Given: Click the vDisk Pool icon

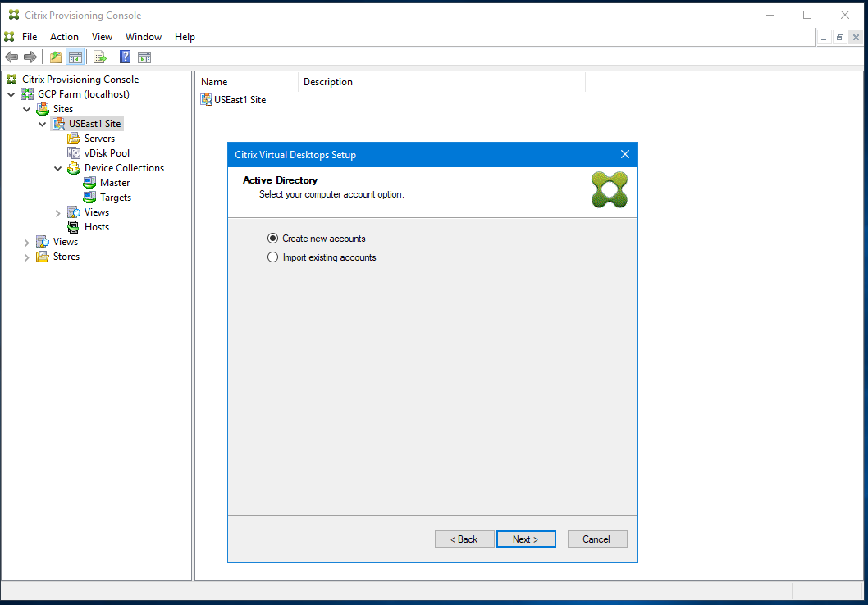Looking at the screenshot, I should tap(74, 153).
